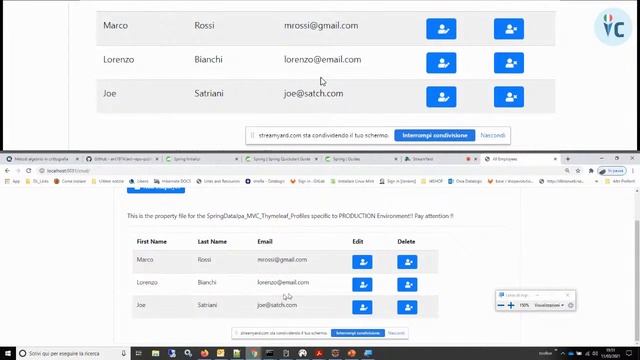This screenshot has width=640, height=360.
Task: Open the Visualizzazioni dropdown in Magnifier
Action: 549,305
